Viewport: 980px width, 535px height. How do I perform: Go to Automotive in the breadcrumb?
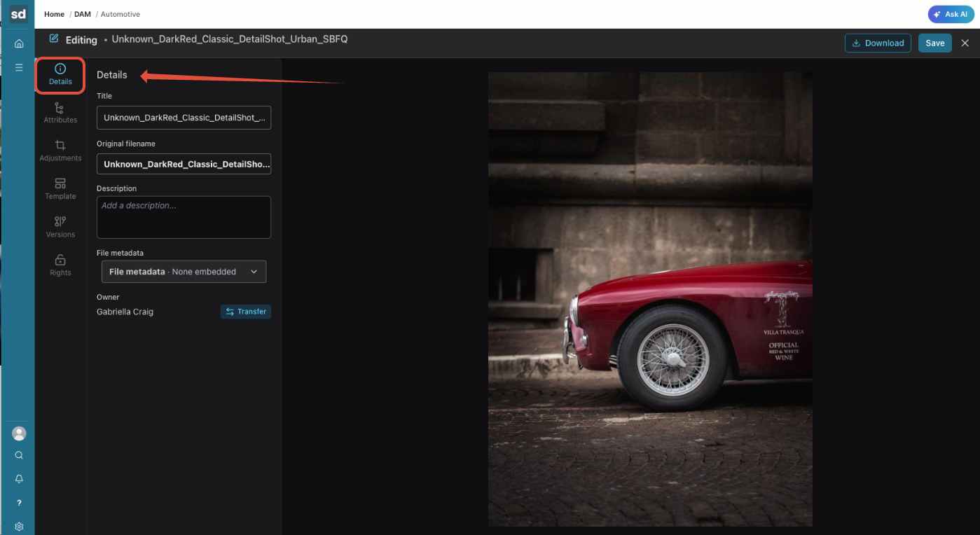(120, 14)
